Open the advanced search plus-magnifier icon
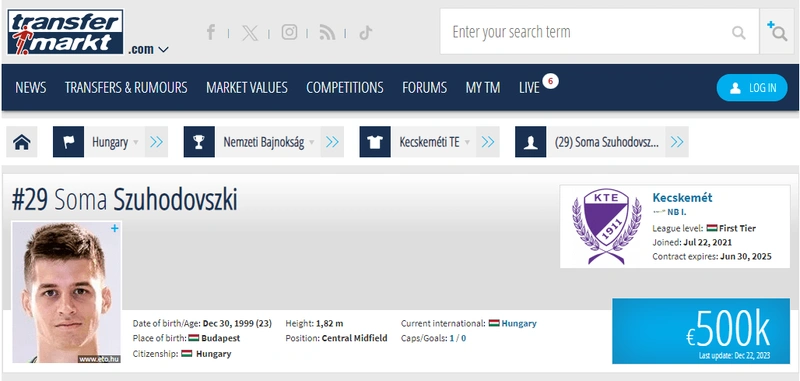 click(777, 32)
